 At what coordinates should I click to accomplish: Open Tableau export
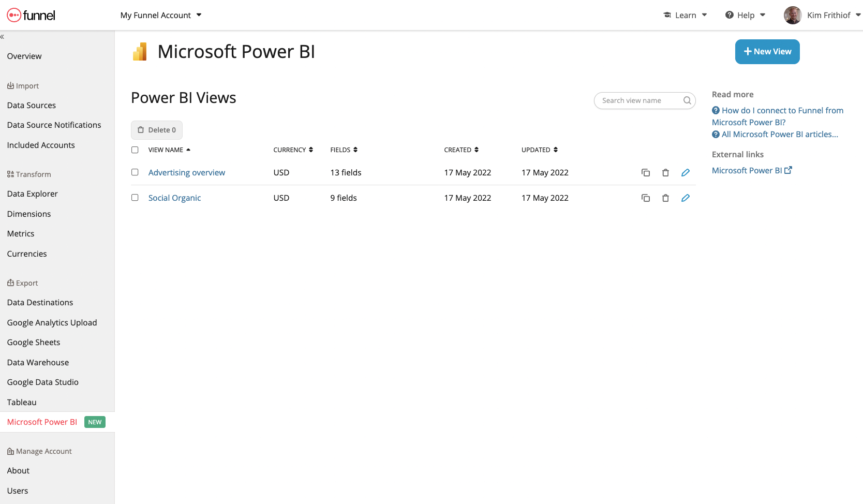pos(22,403)
